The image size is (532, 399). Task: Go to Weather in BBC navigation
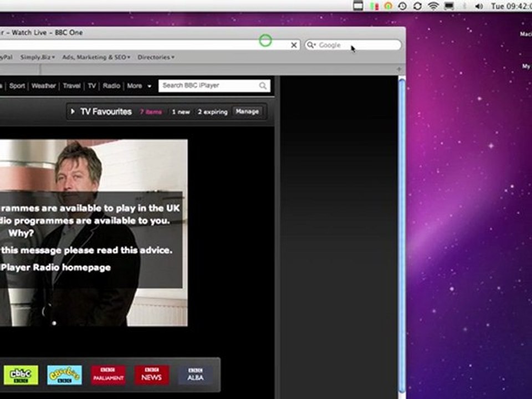click(x=43, y=86)
